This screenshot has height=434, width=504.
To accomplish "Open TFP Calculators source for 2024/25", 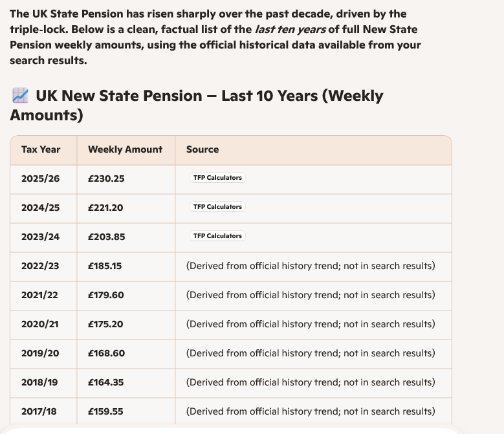I will click(x=217, y=207).
